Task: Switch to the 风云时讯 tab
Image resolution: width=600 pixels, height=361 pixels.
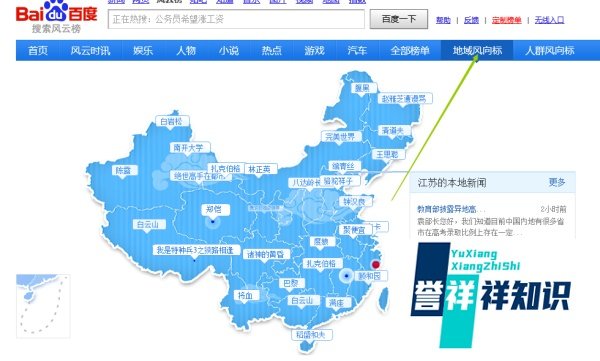Action: click(x=90, y=51)
